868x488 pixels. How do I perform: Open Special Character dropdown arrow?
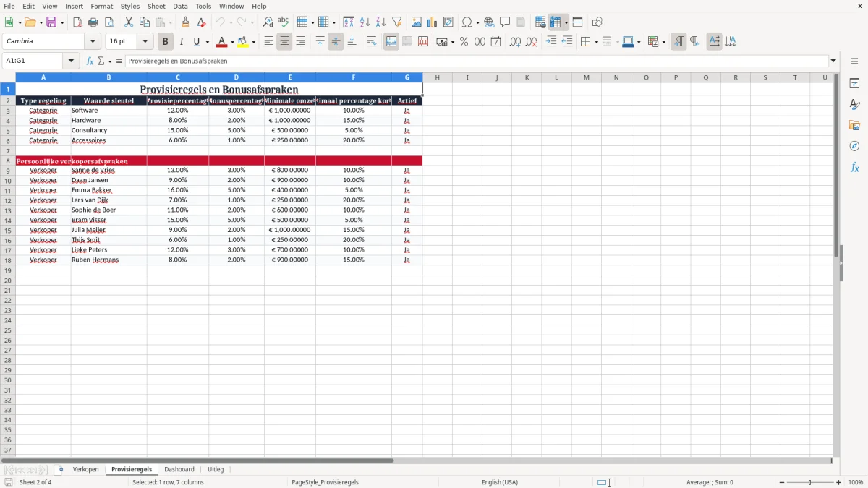pos(478,22)
